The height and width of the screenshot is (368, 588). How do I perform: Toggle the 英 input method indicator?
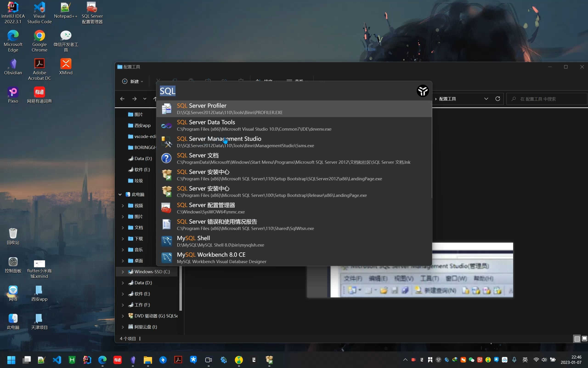(525, 360)
